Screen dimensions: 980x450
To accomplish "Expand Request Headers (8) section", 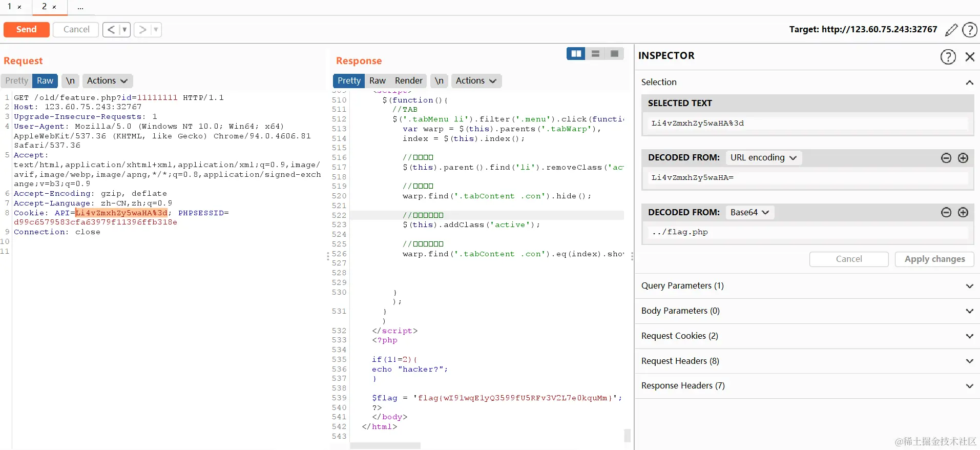I will 807,361.
